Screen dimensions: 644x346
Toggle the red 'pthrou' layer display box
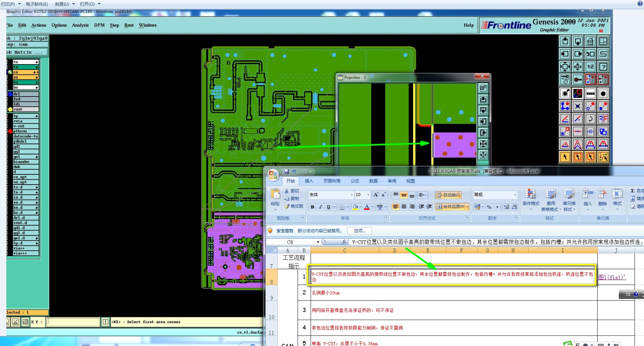click(x=10, y=131)
